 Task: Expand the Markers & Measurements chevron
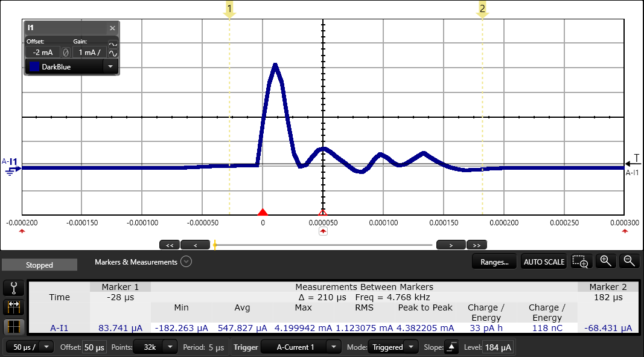(x=186, y=262)
